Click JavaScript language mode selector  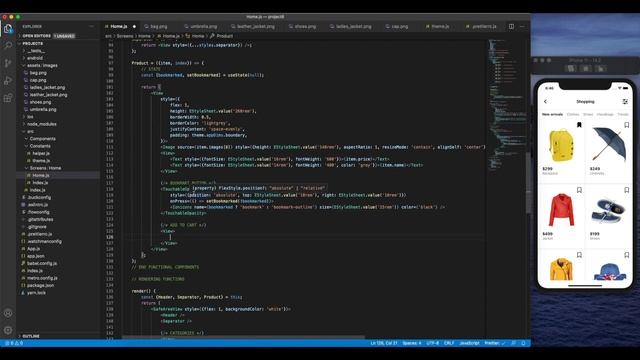(469, 343)
